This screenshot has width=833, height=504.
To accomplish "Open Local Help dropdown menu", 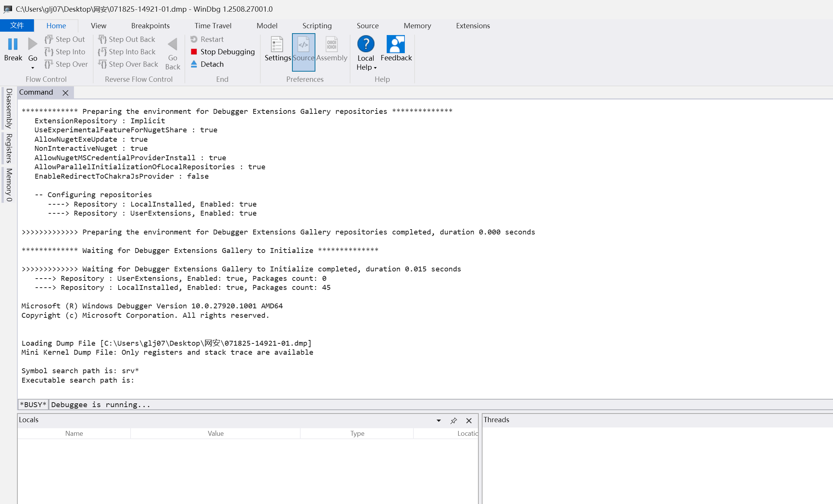I will point(375,68).
